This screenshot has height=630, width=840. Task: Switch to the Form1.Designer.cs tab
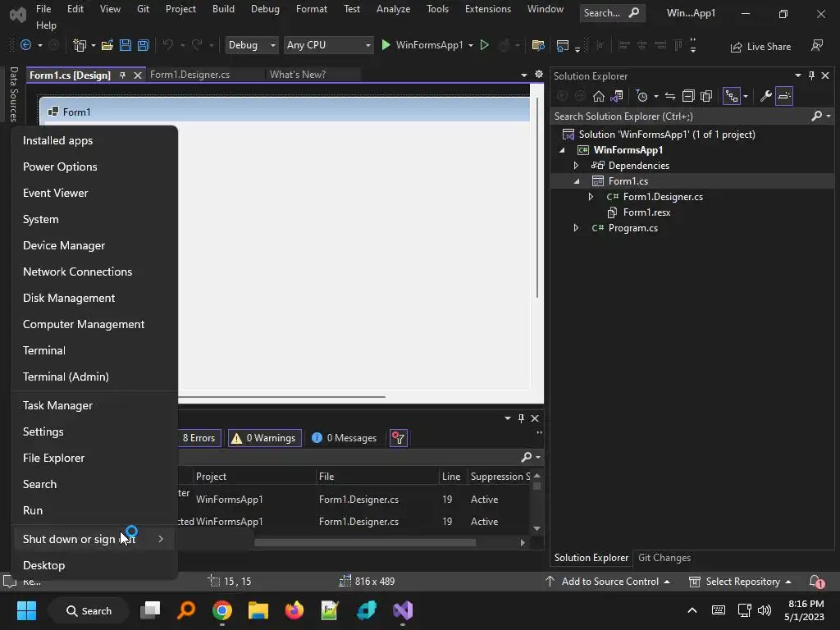[189, 75]
